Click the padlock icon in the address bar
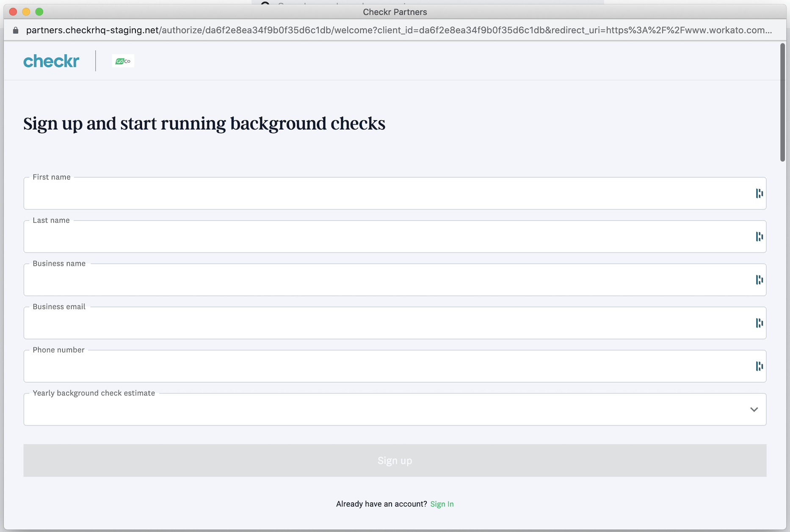The width and height of the screenshot is (790, 532). [15, 30]
